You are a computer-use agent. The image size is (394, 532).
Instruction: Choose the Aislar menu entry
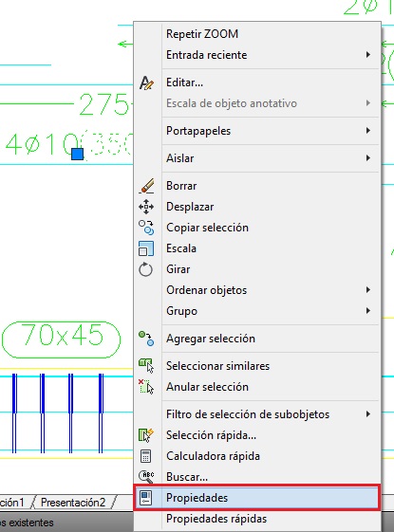click(x=256, y=158)
